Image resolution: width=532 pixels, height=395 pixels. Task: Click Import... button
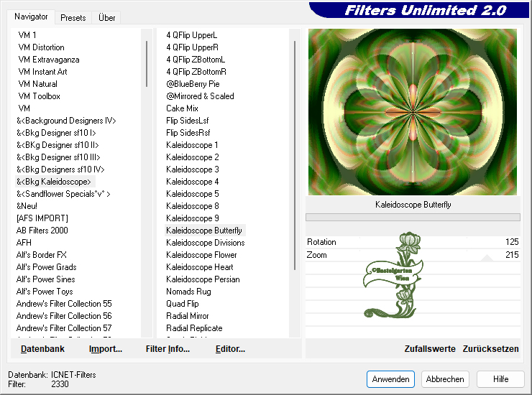[x=105, y=349]
